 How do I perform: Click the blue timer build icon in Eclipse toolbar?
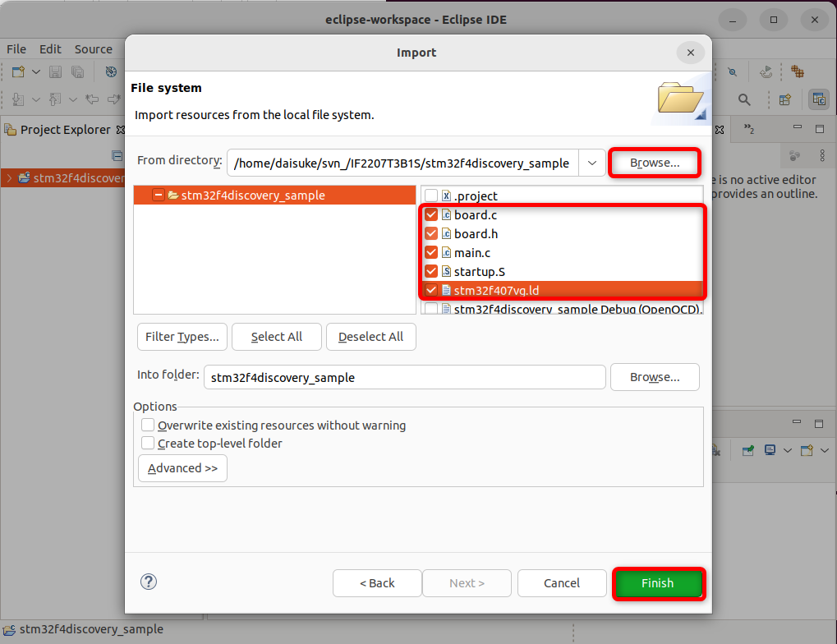coord(111,71)
